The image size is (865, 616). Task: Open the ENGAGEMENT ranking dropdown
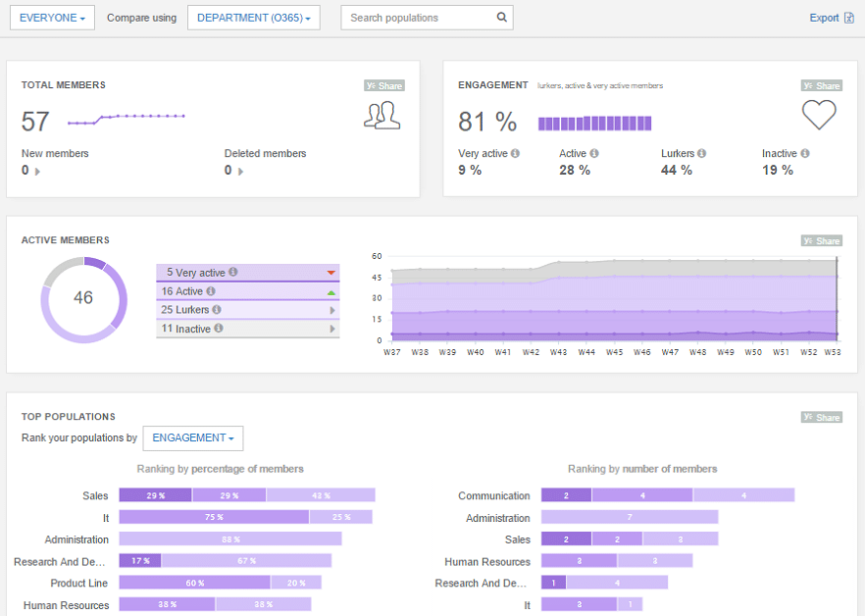pyautogui.click(x=192, y=438)
